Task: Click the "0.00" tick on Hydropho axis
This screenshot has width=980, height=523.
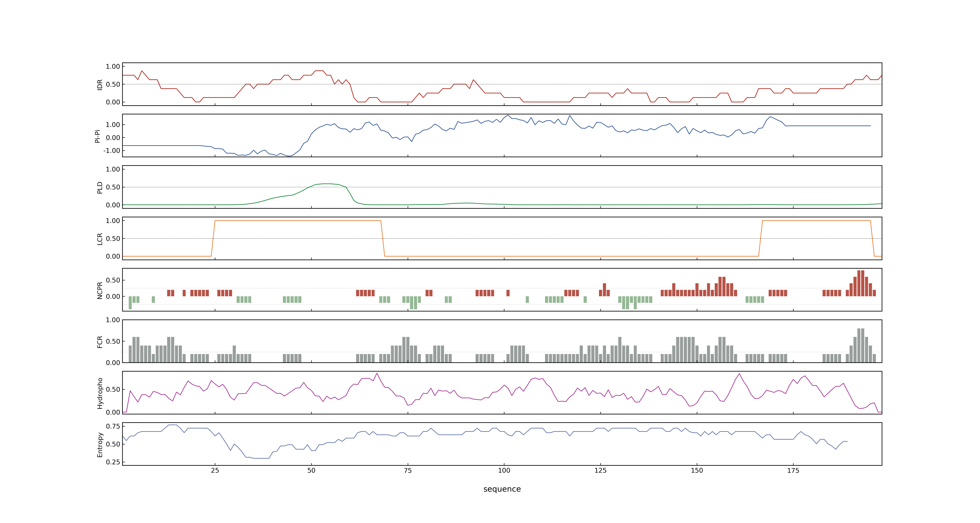Action: tap(113, 412)
